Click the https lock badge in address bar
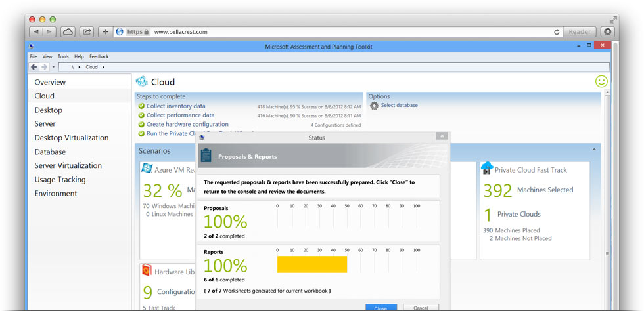644x311 pixels. 137,31
